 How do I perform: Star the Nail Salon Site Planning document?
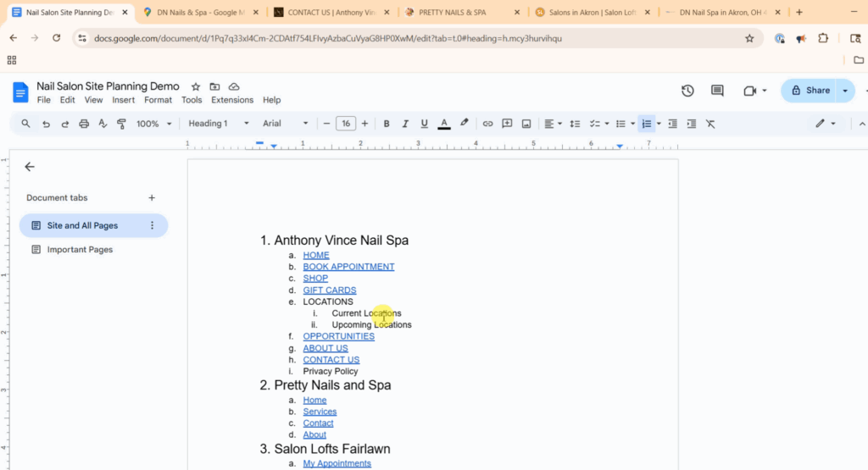[196, 87]
